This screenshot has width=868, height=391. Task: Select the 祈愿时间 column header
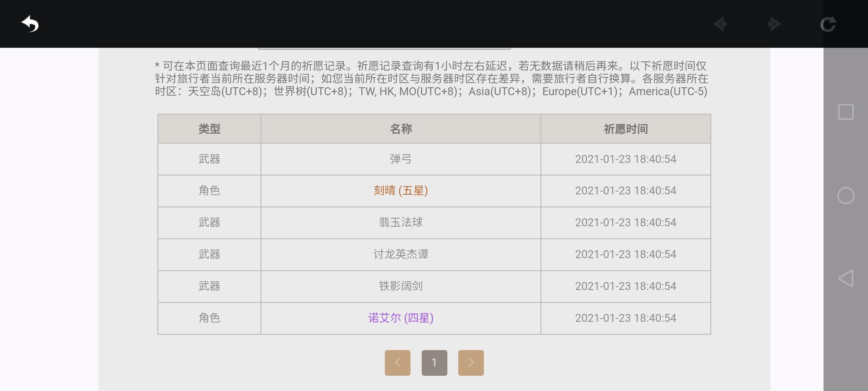pyautogui.click(x=626, y=129)
